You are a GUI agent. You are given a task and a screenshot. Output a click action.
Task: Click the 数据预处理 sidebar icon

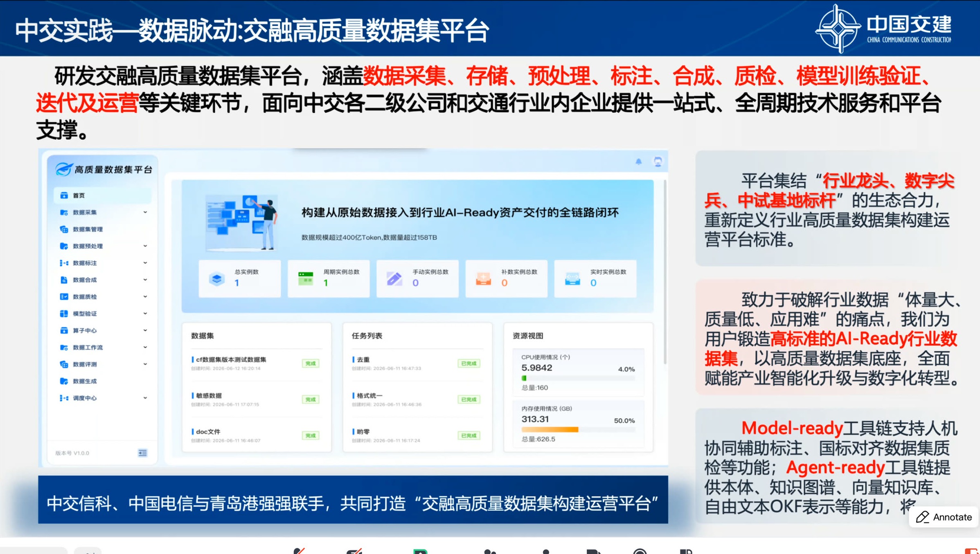click(x=64, y=246)
